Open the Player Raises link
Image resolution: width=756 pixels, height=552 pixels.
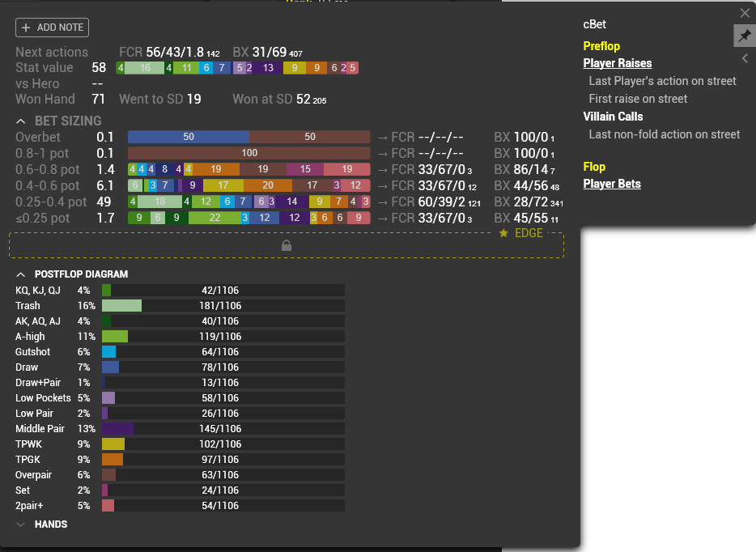(617, 63)
